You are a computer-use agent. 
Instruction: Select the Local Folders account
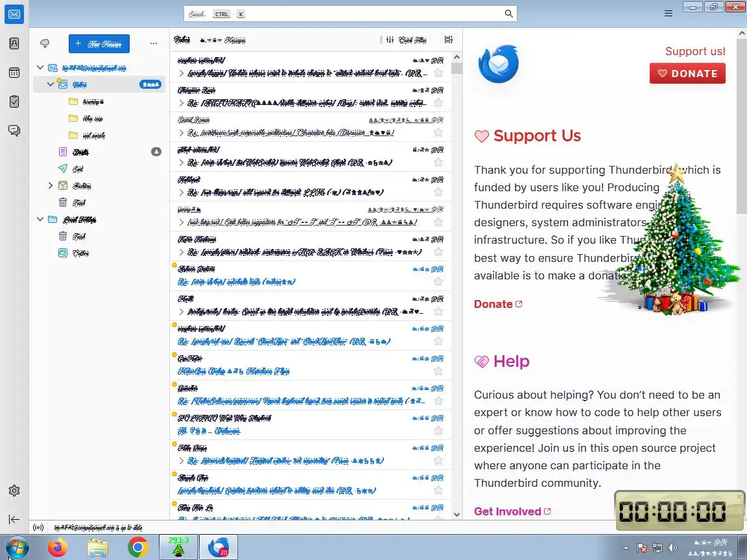[x=99, y=220]
